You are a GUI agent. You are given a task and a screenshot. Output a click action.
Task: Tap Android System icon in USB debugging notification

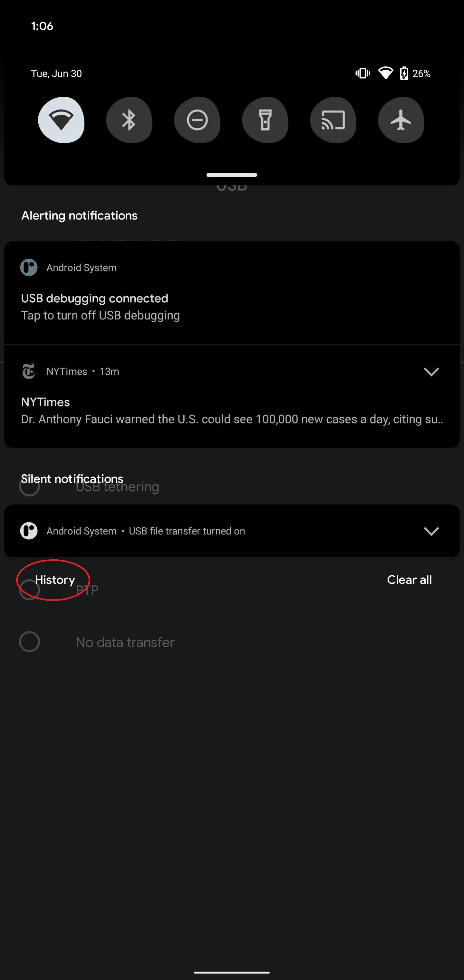point(29,268)
